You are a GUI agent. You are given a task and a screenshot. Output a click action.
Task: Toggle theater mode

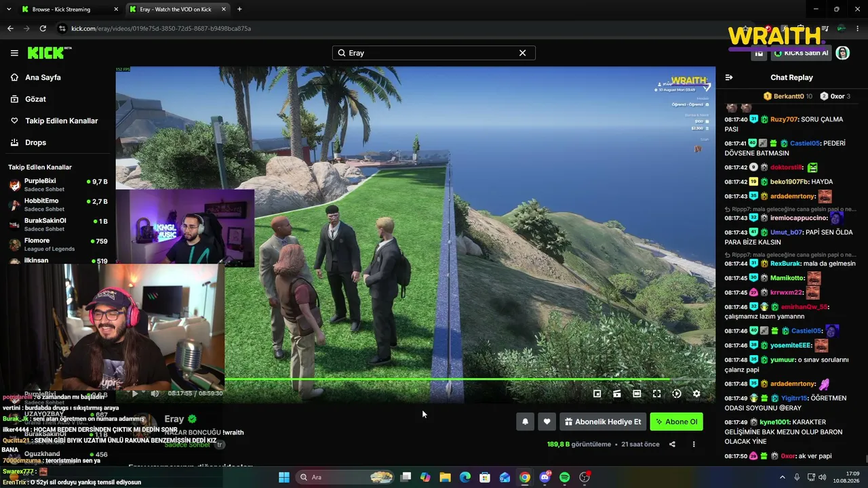[x=637, y=393]
